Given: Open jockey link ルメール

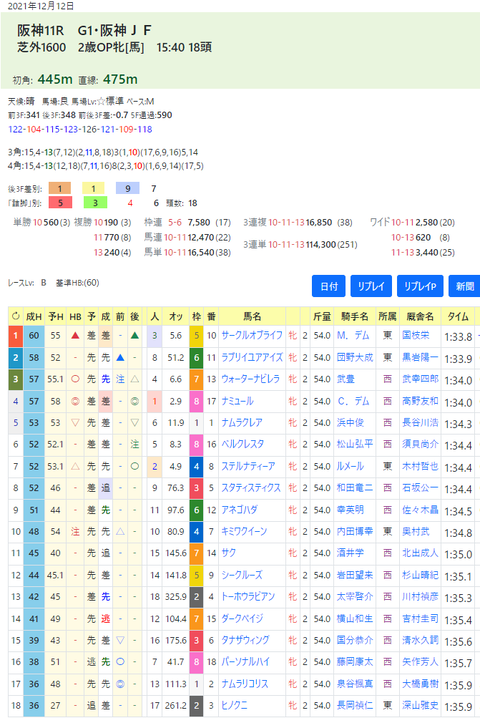Looking at the screenshot, I should [350, 466].
